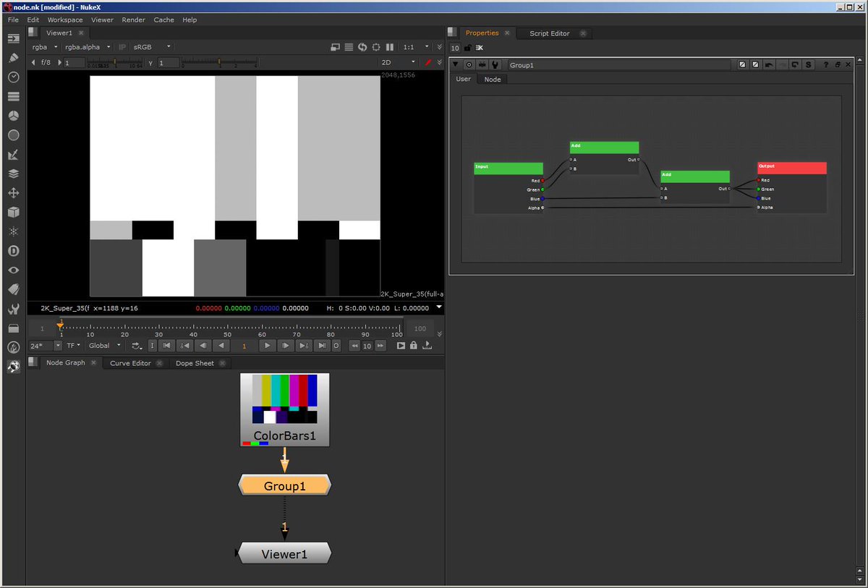Play forward on the timeline
Screen dimensions: 868x588
tap(267, 346)
